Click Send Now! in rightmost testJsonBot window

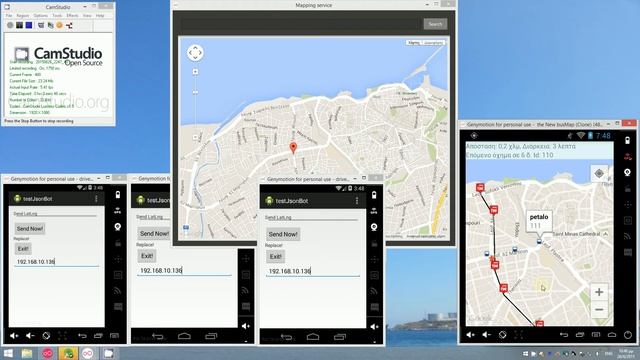click(x=283, y=234)
